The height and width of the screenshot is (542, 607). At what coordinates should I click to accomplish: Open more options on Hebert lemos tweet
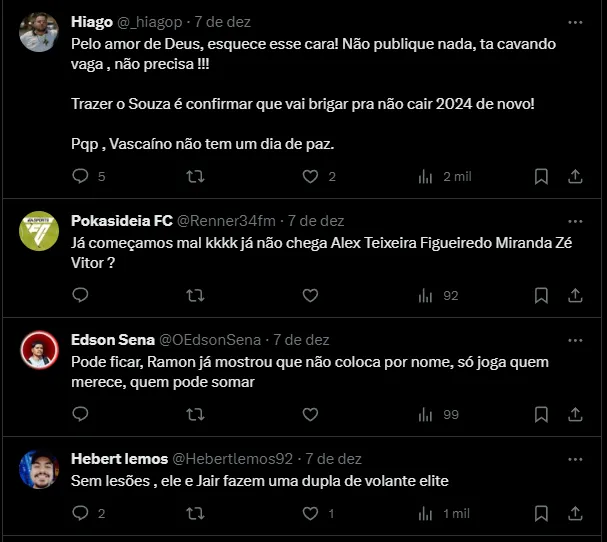click(x=575, y=460)
